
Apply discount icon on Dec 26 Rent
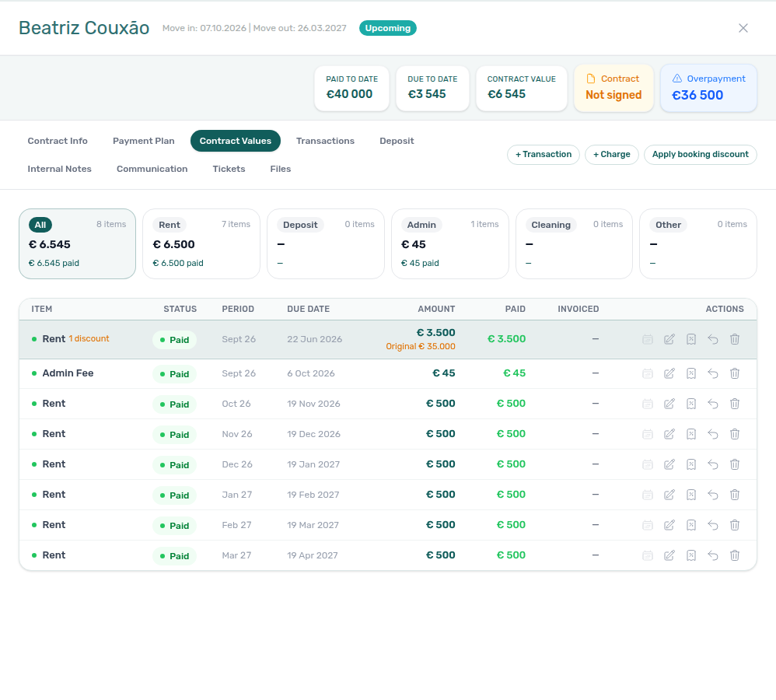coord(691,464)
